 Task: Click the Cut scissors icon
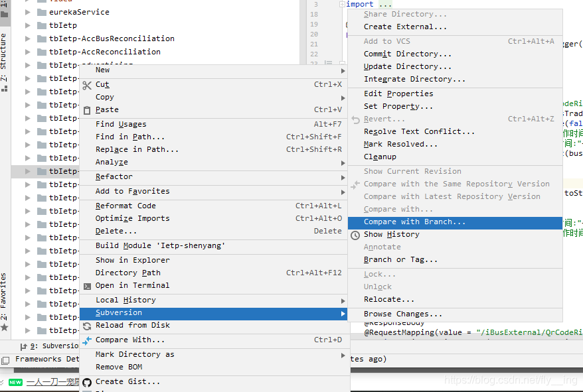point(86,85)
